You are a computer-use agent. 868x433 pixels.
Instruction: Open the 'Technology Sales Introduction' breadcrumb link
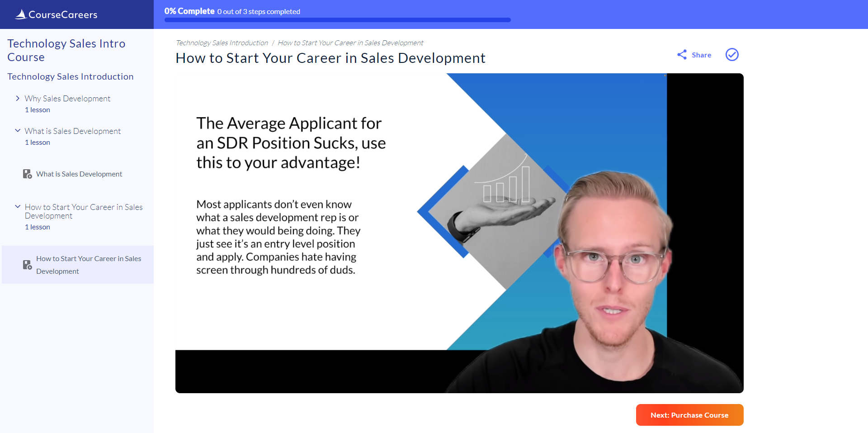pos(222,43)
